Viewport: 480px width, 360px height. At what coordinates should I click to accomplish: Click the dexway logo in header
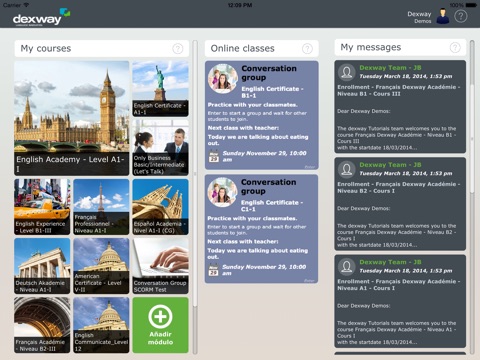coord(41,17)
